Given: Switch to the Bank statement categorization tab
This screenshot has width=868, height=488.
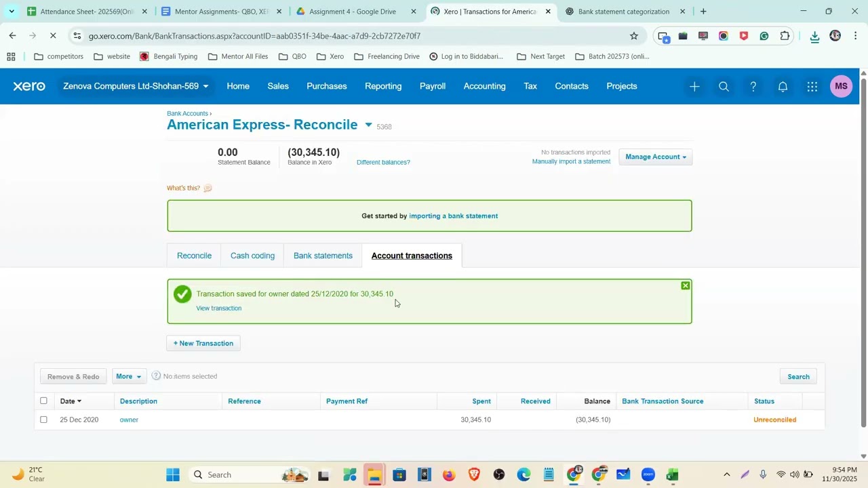Looking at the screenshot, I should [x=625, y=12].
